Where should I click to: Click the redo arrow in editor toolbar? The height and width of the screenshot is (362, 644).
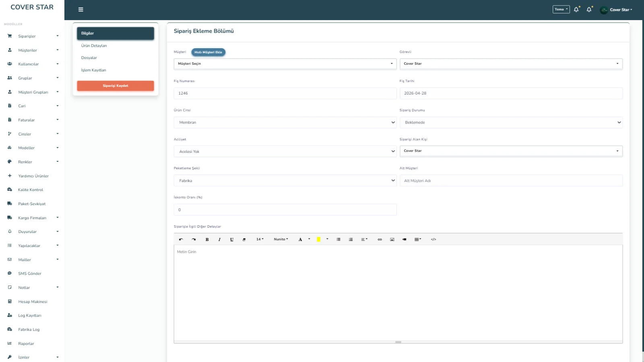click(194, 239)
